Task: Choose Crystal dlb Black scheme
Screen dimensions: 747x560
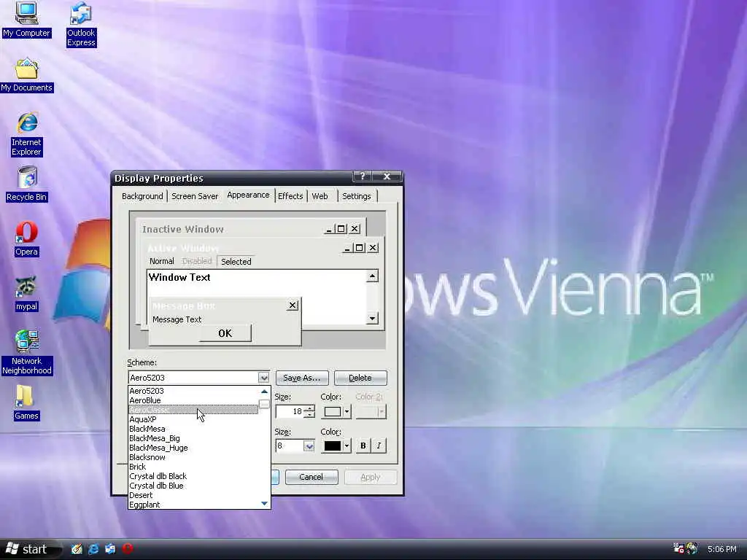Action: click(x=193, y=476)
